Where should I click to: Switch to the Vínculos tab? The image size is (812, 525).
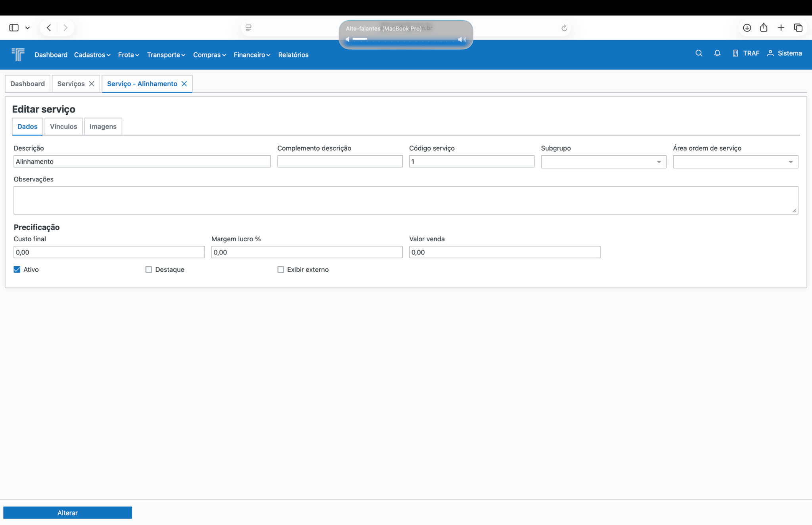point(63,127)
